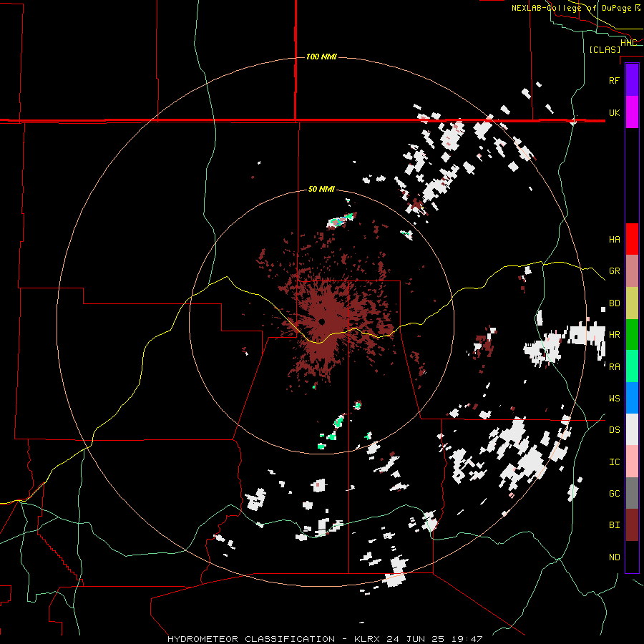Click the mint RA legend color swatch

(x=632, y=366)
